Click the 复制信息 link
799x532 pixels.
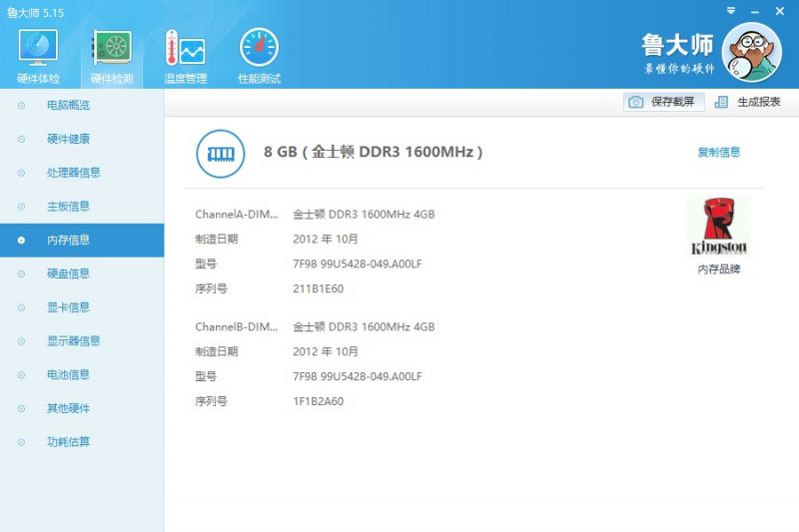tap(718, 152)
